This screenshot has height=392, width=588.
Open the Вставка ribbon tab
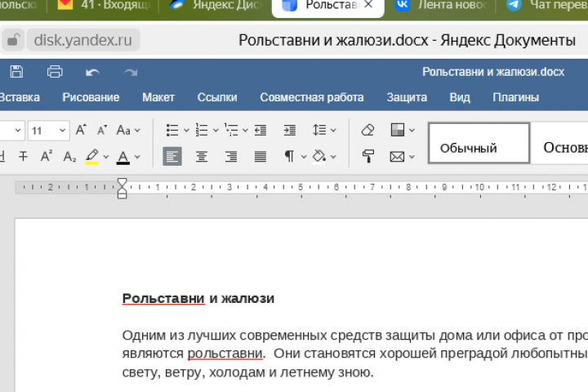[x=20, y=97]
